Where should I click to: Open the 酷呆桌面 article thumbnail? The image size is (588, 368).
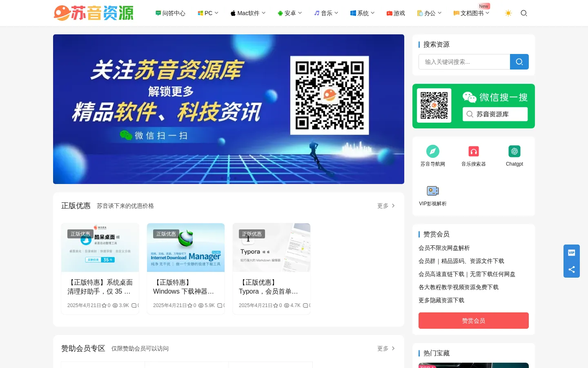pos(100,247)
